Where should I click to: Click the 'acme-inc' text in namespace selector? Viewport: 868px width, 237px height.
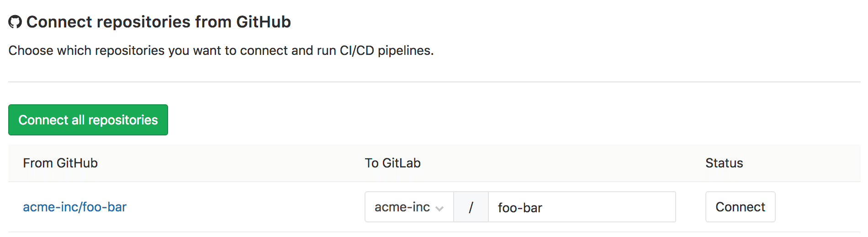point(402,207)
